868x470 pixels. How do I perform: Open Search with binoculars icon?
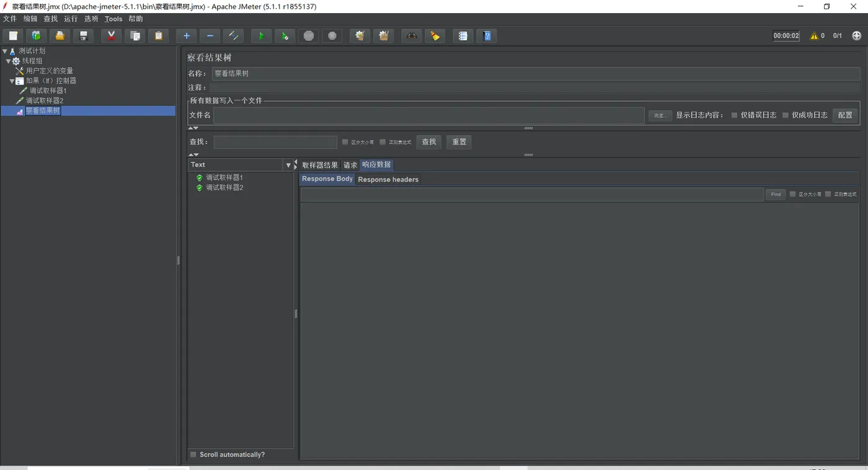click(x=411, y=36)
